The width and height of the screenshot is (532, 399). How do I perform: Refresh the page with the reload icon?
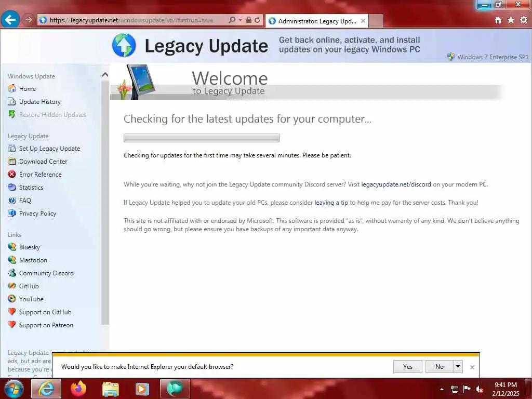pos(257,20)
